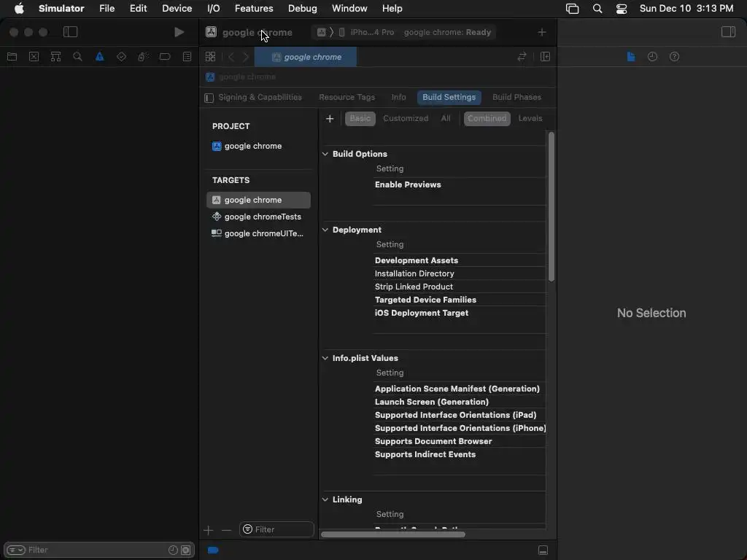The height and width of the screenshot is (560, 747).
Task: Switch to Signing & Capabilities tab
Action: coord(260,97)
